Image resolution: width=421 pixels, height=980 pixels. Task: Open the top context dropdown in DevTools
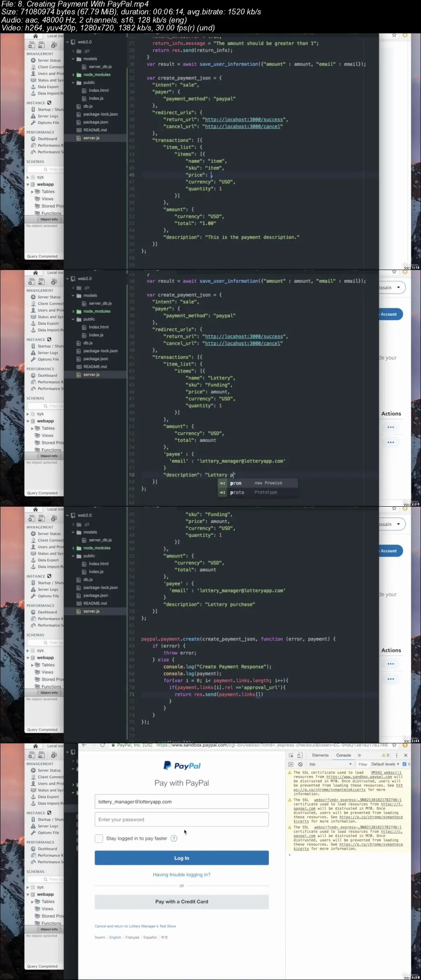[x=331, y=764]
